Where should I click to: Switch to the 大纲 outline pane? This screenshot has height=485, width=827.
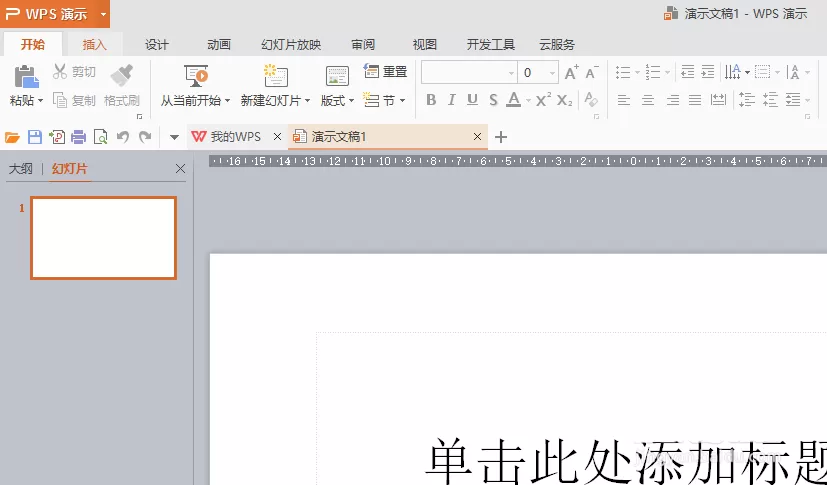click(21, 169)
